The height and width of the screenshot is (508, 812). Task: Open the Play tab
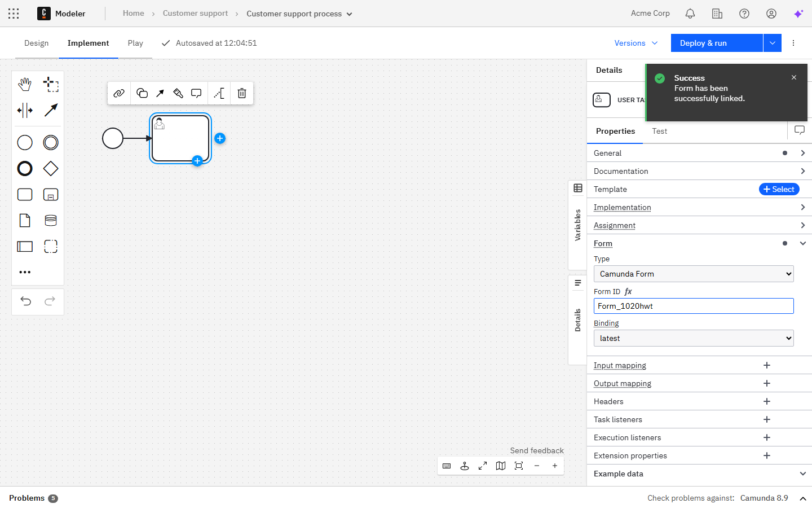click(x=135, y=43)
